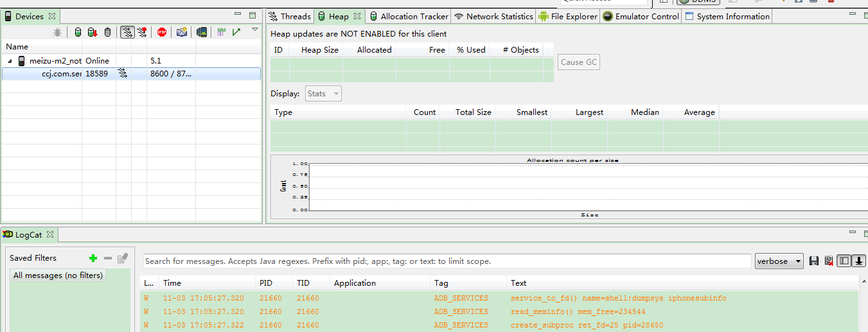This screenshot has width=868, height=332.
Task: Click the # Objects column header
Action: [x=517, y=50]
